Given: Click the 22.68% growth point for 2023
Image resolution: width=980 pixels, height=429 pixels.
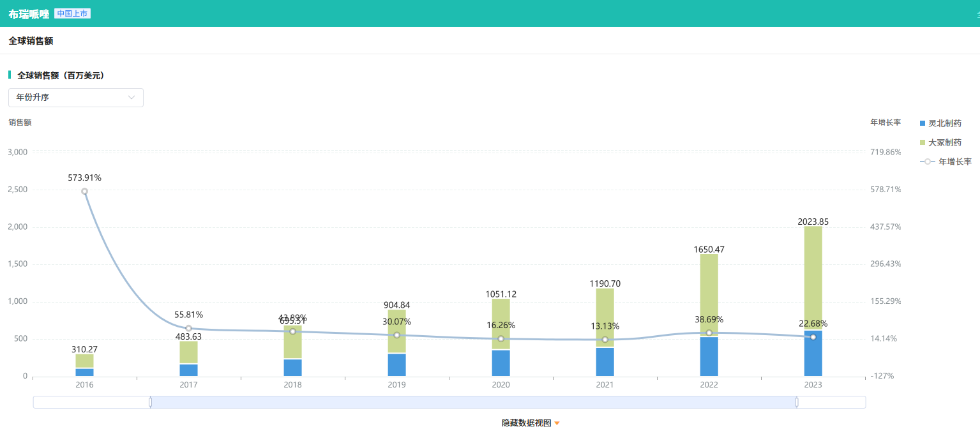Looking at the screenshot, I should pyautogui.click(x=813, y=337).
